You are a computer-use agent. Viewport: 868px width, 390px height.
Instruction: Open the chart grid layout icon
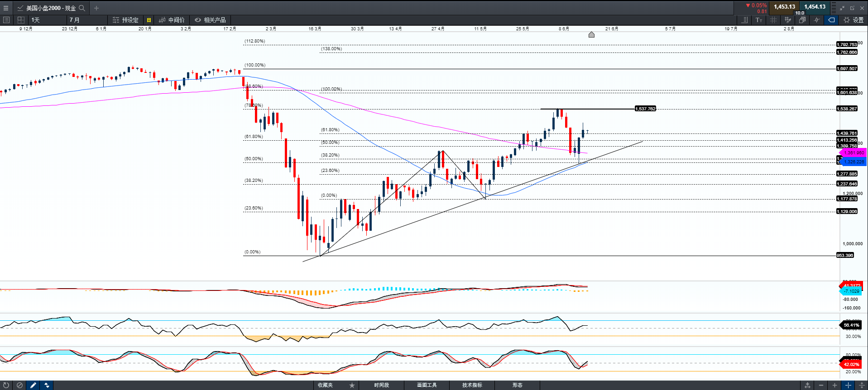tap(21, 20)
